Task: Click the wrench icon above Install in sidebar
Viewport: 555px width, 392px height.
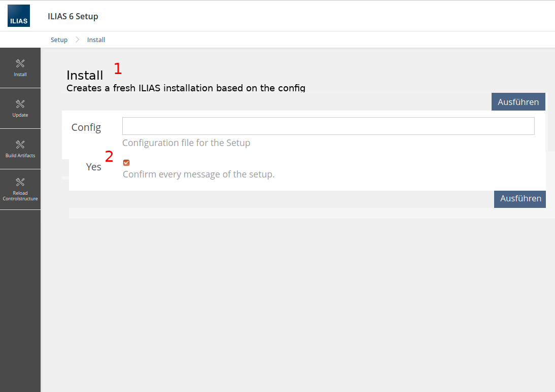Action: click(x=20, y=63)
